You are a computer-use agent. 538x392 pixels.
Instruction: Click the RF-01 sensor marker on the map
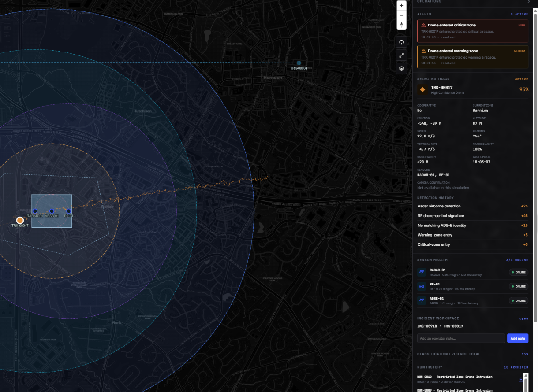coord(68,211)
